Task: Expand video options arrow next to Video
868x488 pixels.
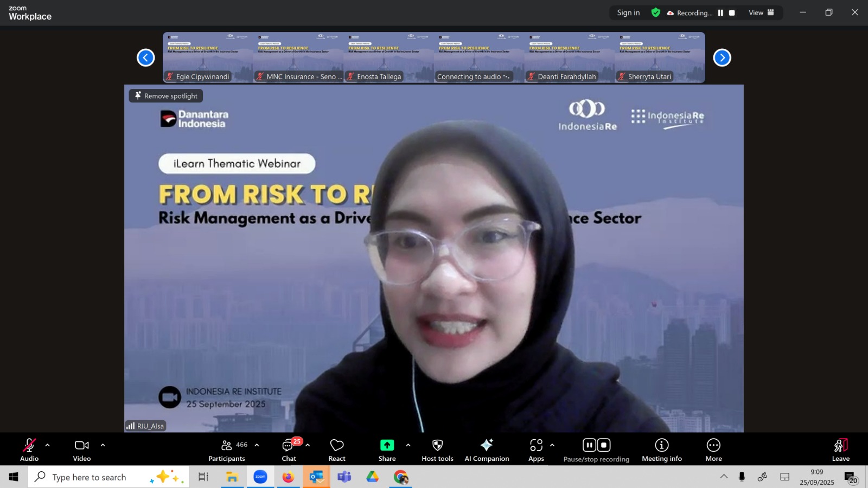Action: 103,445
